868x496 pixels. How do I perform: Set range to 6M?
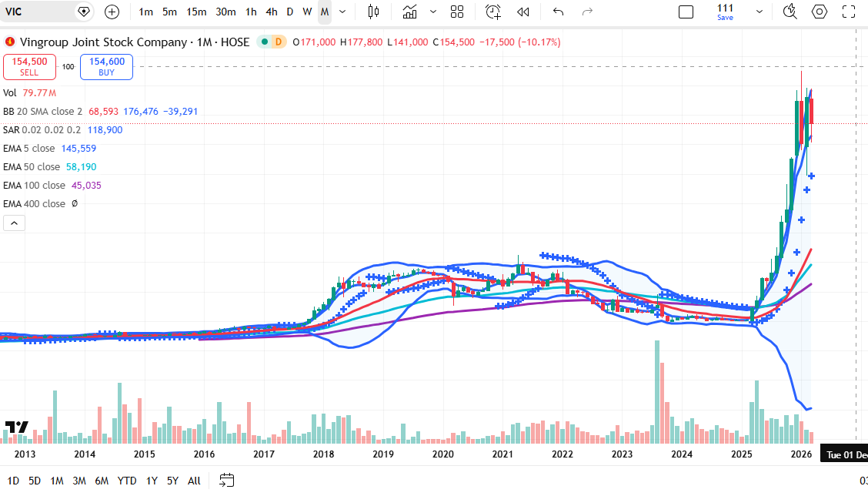click(102, 481)
